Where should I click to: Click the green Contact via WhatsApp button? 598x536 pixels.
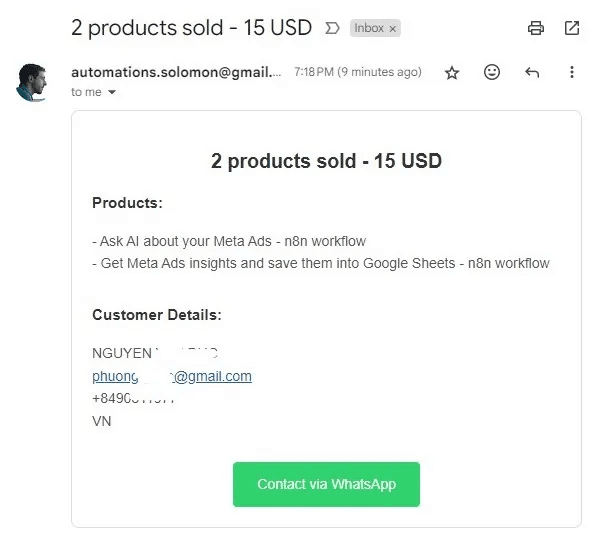pos(326,484)
